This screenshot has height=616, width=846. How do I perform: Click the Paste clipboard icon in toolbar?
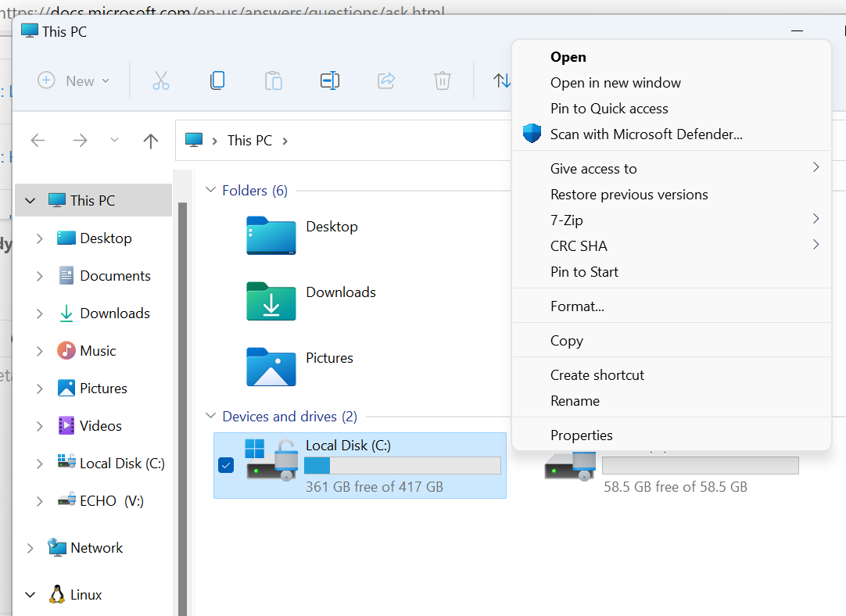coord(274,81)
